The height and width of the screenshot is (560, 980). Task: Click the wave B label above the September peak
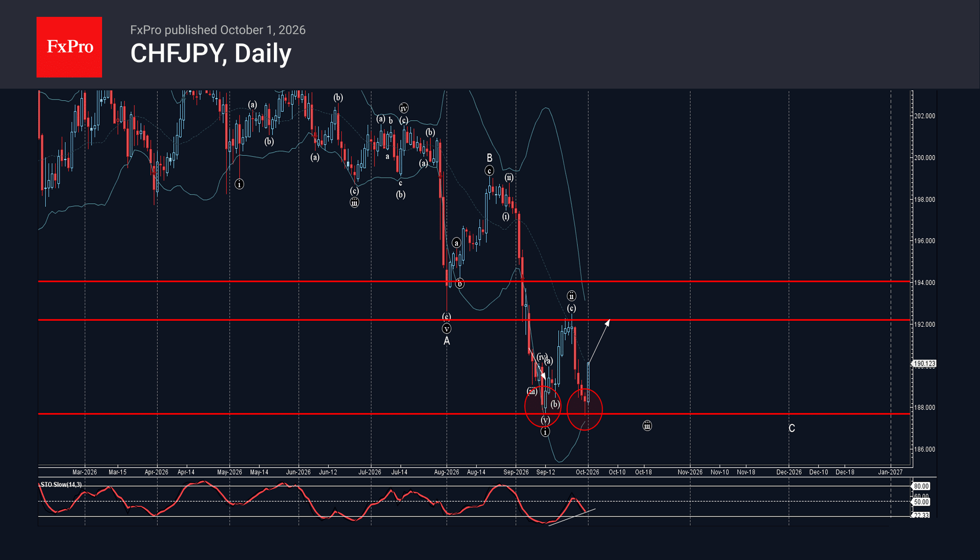[x=489, y=158]
